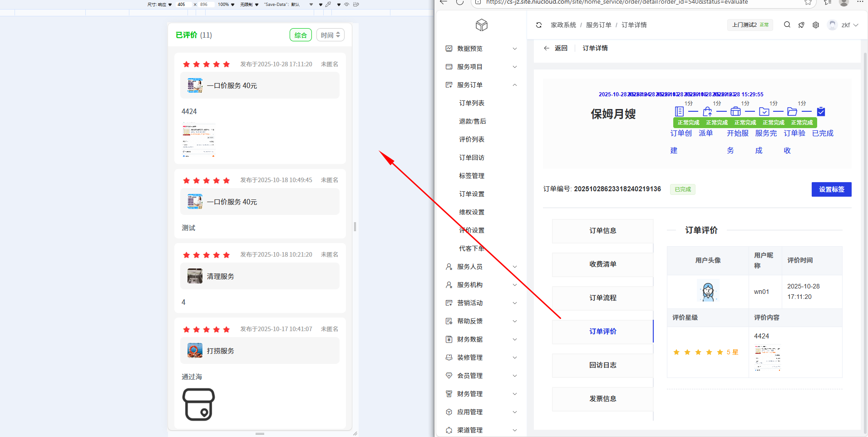Click the page refresh icon beside breadcrumb
Screen dimensions: 868x437
point(539,25)
